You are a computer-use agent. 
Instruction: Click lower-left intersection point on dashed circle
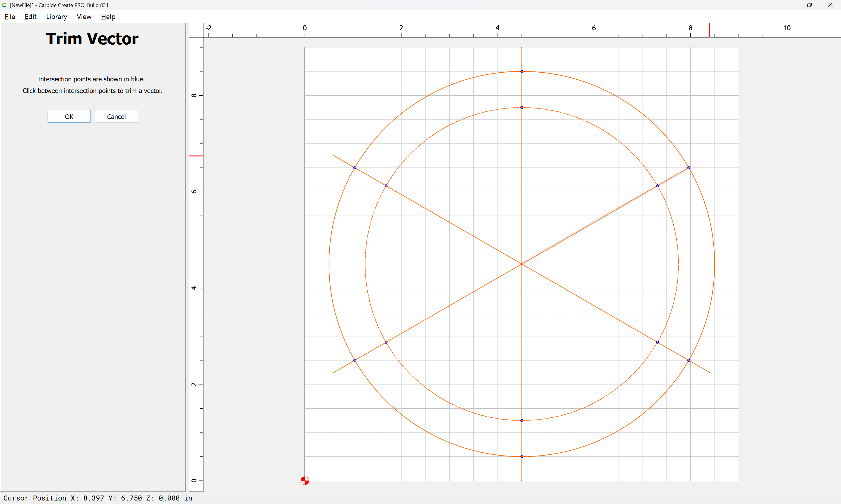pyautogui.click(x=386, y=342)
